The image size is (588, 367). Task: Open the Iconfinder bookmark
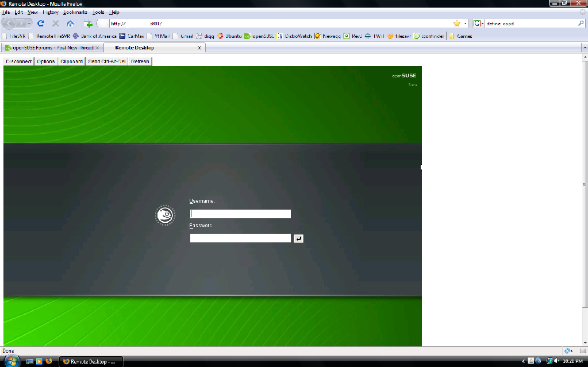click(x=429, y=36)
